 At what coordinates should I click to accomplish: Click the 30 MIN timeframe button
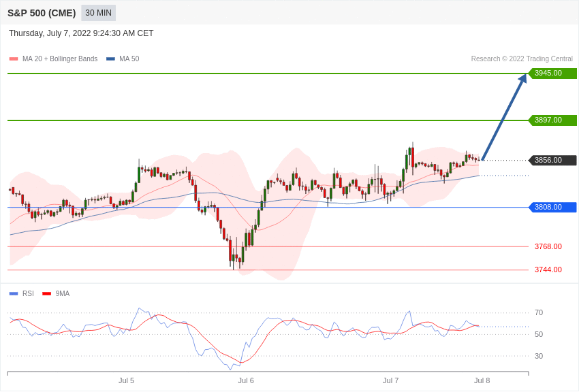(99, 13)
